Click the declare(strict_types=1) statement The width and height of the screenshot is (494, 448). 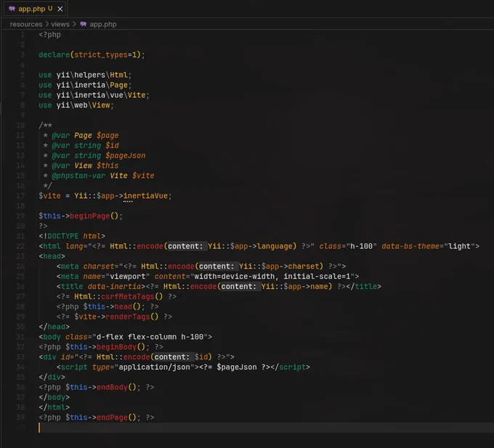point(92,54)
